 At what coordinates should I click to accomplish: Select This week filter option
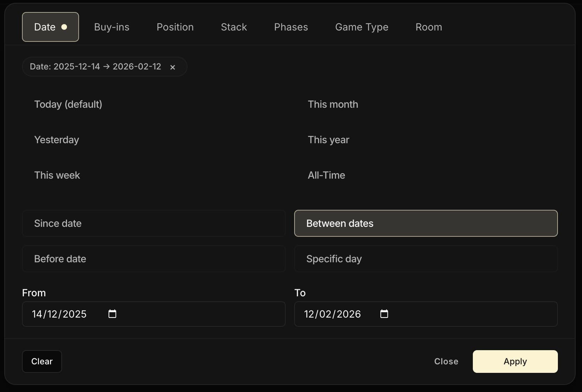(57, 175)
